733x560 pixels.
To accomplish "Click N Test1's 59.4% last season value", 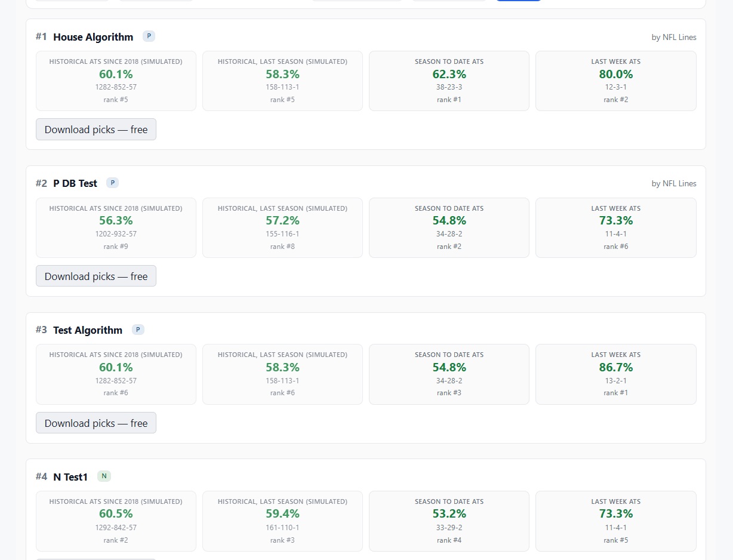I will 282,514.
